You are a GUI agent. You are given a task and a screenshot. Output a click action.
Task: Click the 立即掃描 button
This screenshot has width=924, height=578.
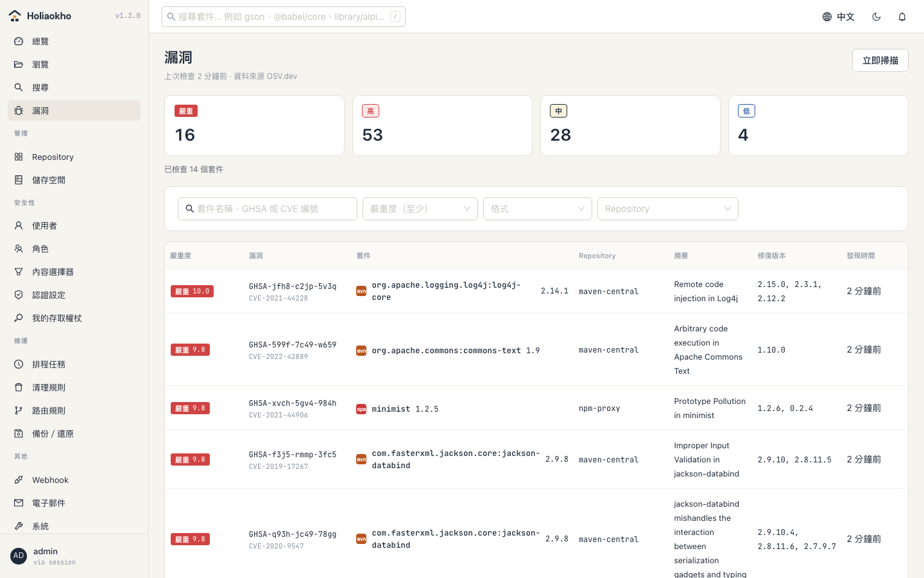pos(880,60)
